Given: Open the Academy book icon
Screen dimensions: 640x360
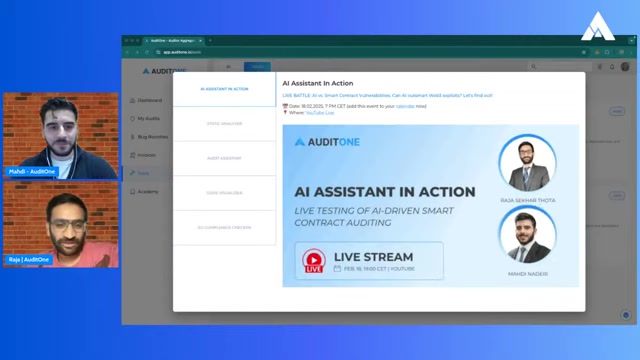Looking at the screenshot, I should (133, 191).
